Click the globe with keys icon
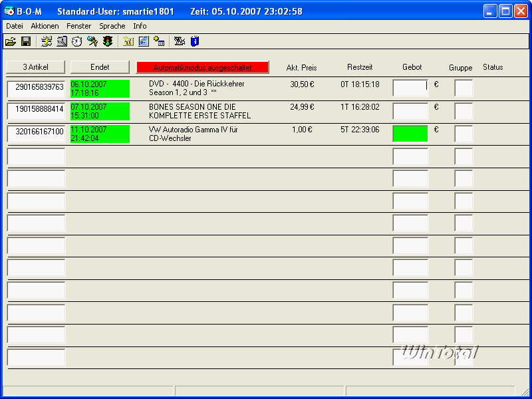This screenshot has height=399, width=532. click(92, 41)
